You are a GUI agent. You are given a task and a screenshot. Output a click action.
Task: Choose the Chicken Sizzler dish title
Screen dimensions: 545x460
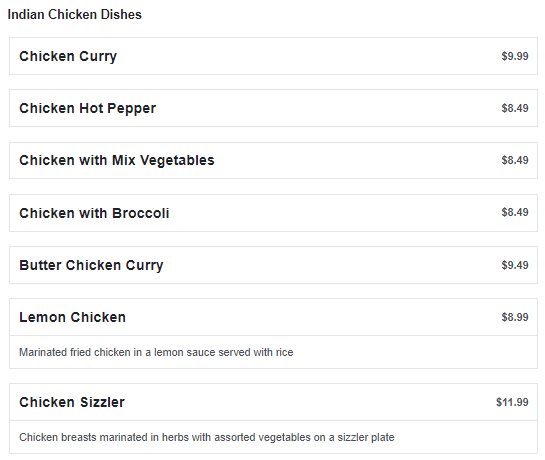(x=72, y=402)
